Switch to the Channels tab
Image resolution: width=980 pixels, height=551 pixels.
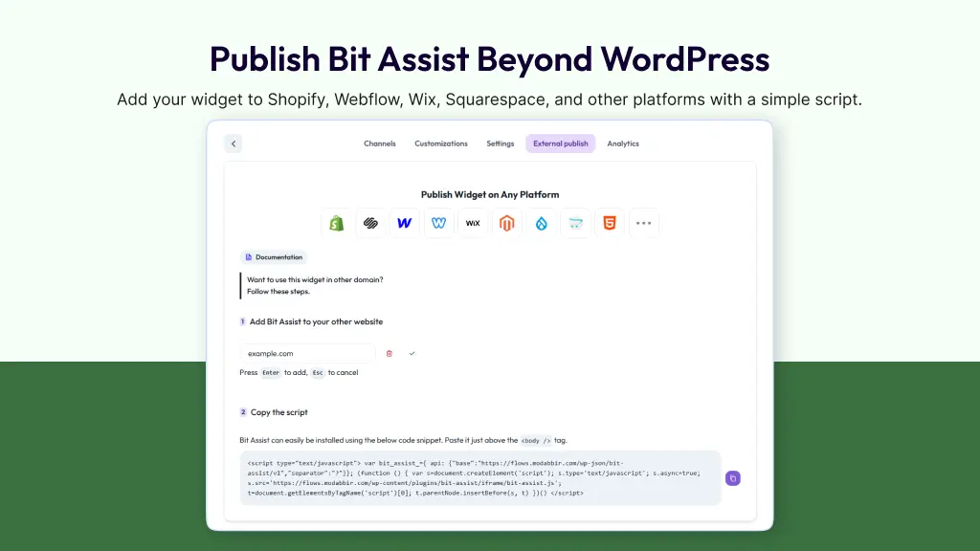tap(379, 143)
